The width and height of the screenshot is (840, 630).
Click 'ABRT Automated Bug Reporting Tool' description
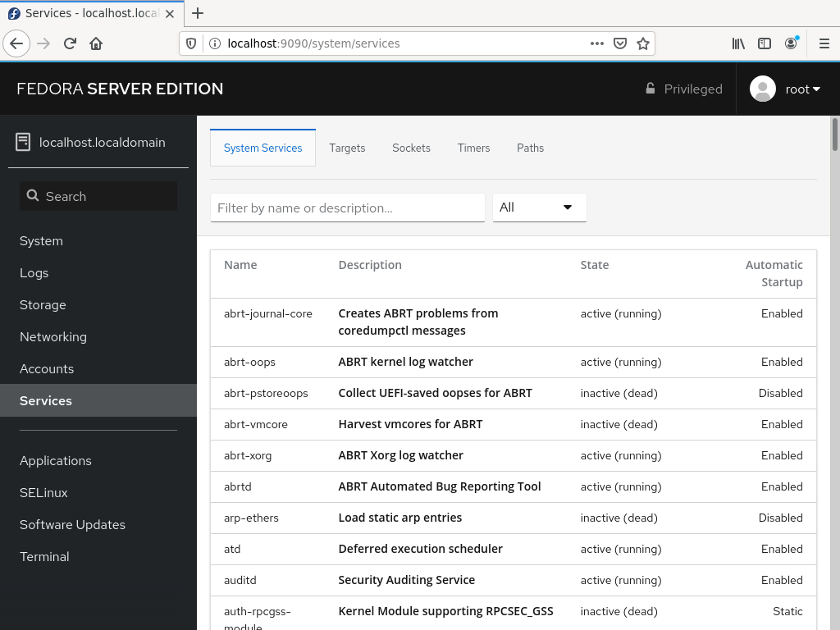coord(440,486)
